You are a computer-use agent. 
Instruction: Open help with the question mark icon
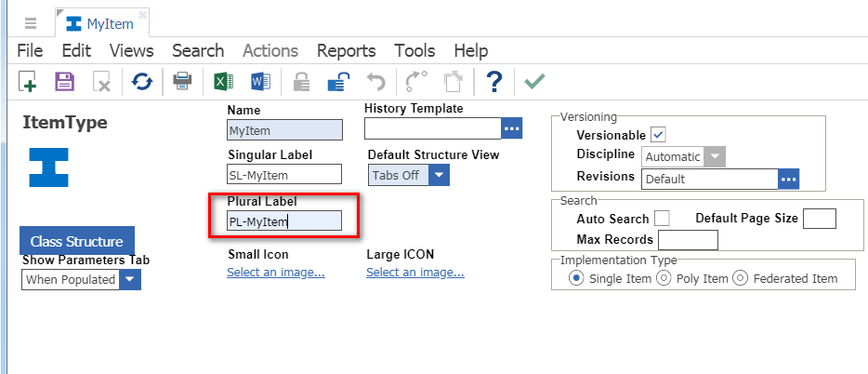click(493, 82)
